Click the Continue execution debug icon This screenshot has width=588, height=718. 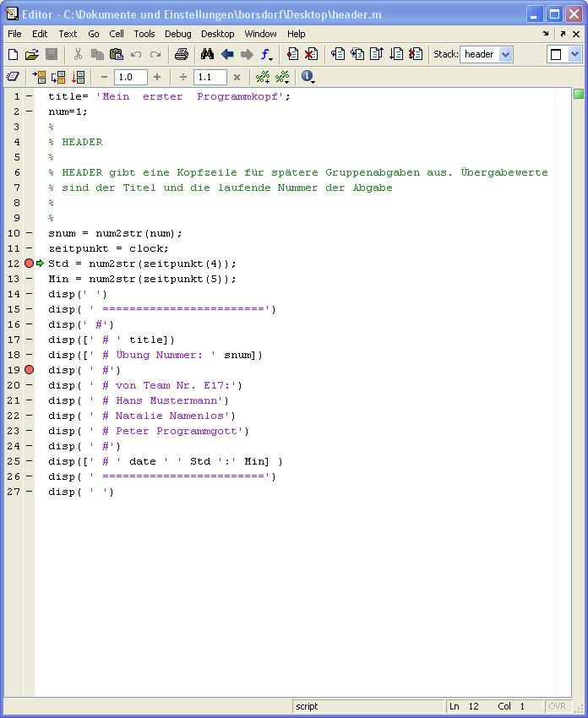(396, 55)
